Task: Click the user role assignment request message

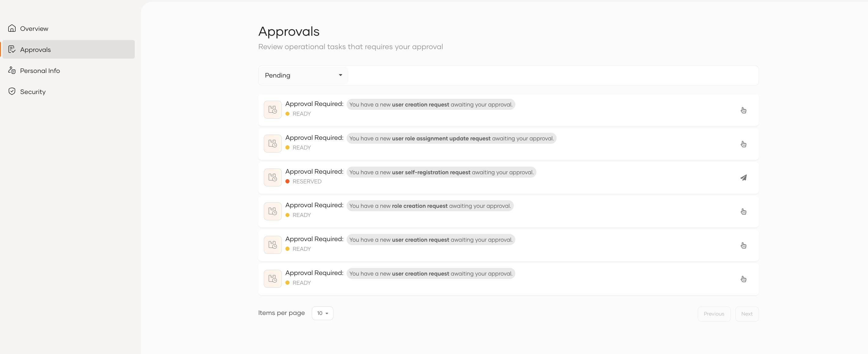Action: [451, 139]
